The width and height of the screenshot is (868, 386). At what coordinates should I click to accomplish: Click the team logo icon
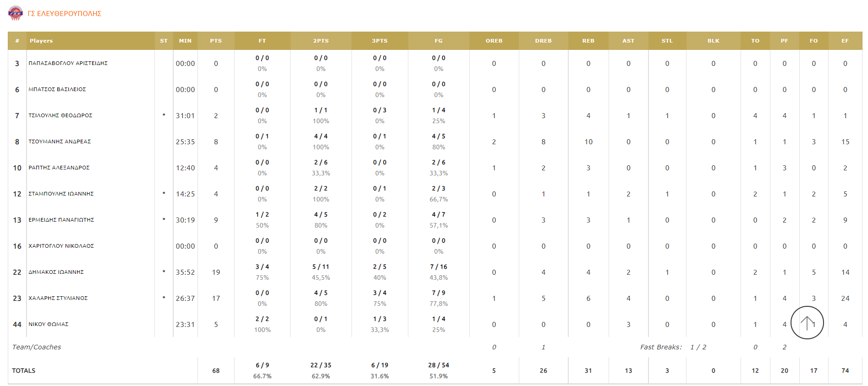coord(16,13)
